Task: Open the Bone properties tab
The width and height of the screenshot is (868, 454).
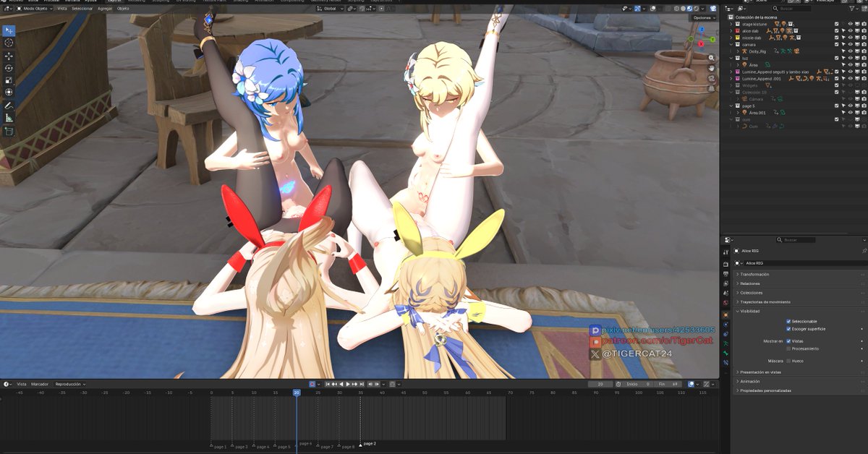Action: [x=726, y=354]
